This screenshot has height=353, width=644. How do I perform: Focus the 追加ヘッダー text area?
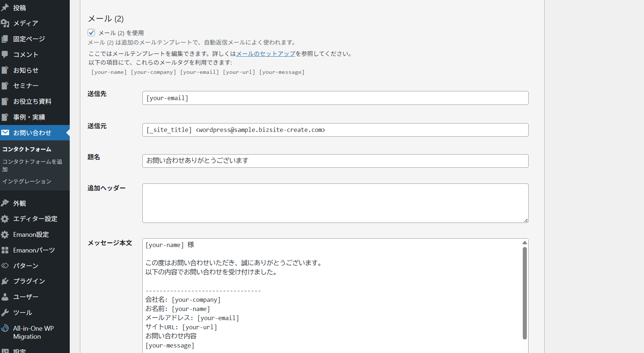pos(335,203)
